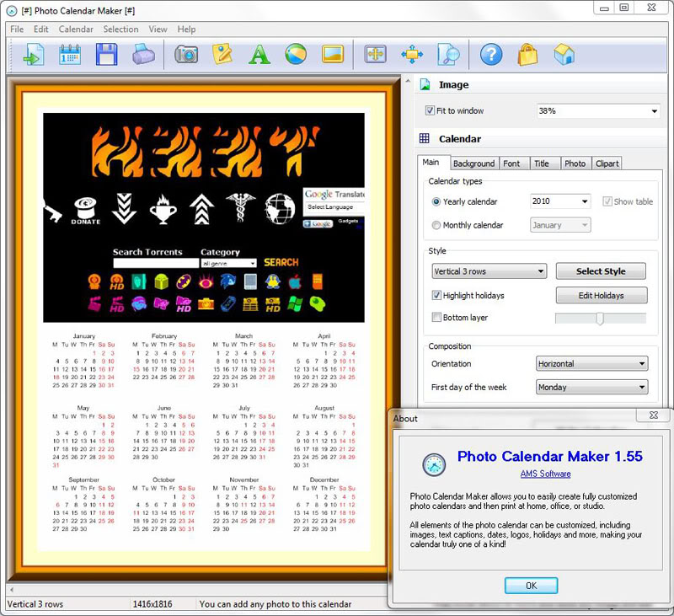The image size is (674, 616).
Task: Click the clock icon in About dialog
Action: coord(434,464)
